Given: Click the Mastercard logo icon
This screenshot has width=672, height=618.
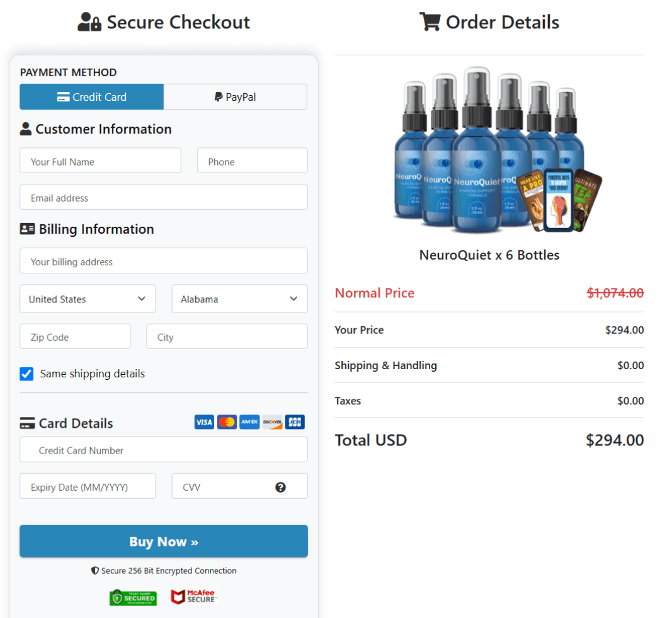Looking at the screenshot, I should (x=227, y=422).
